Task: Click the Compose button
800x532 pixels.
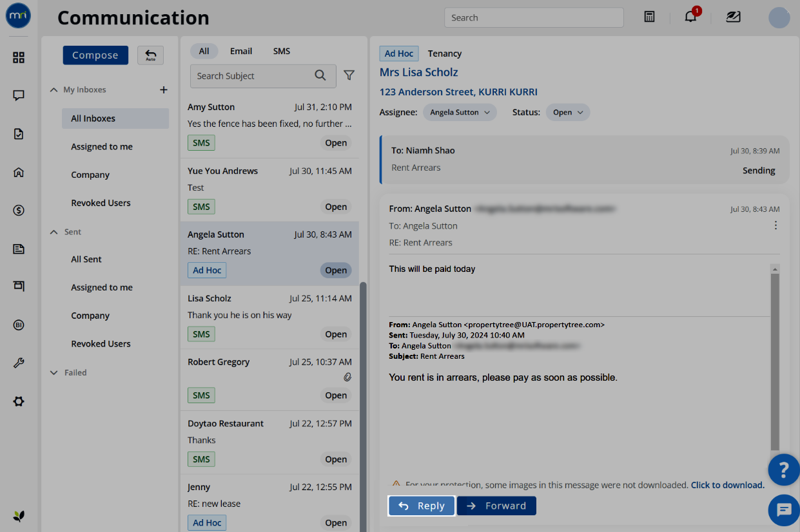Action: coord(95,55)
